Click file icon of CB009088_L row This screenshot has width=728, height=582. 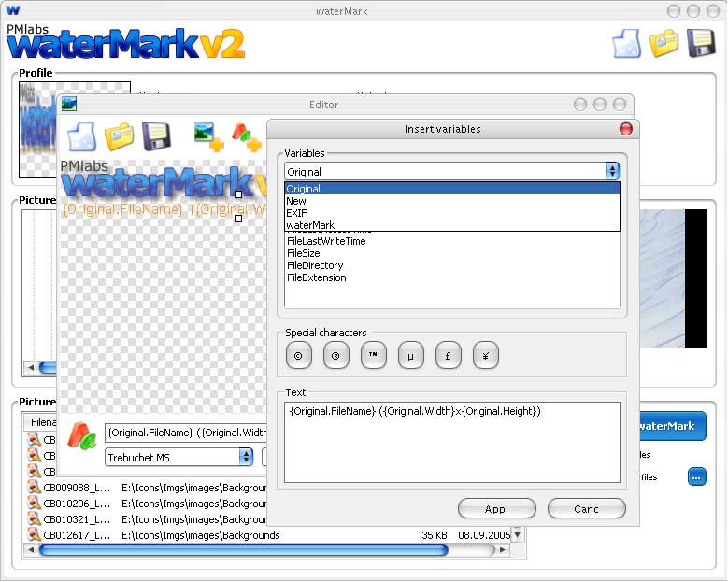pos(34,488)
